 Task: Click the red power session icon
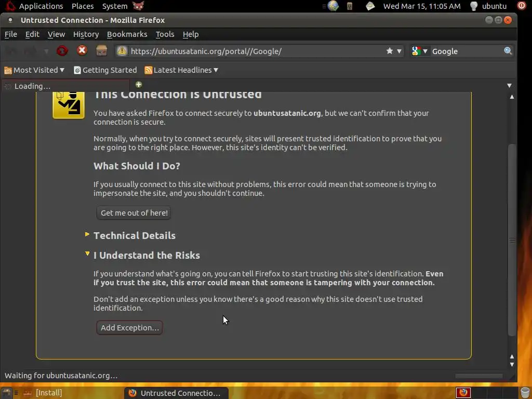pyautogui.click(x=521, y=6)
